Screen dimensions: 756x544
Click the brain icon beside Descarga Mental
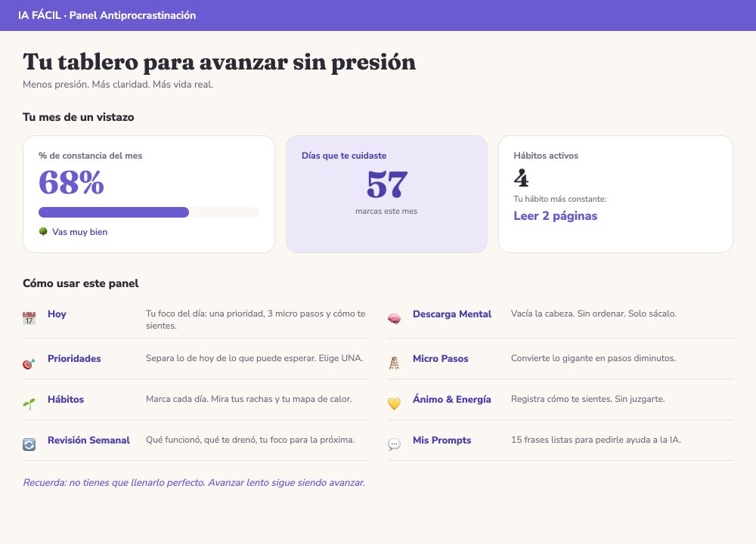click(x=394, y=319)
